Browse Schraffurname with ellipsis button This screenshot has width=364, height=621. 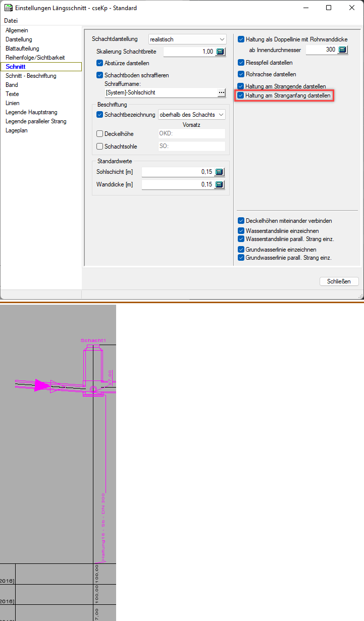[x=221, y=92]
